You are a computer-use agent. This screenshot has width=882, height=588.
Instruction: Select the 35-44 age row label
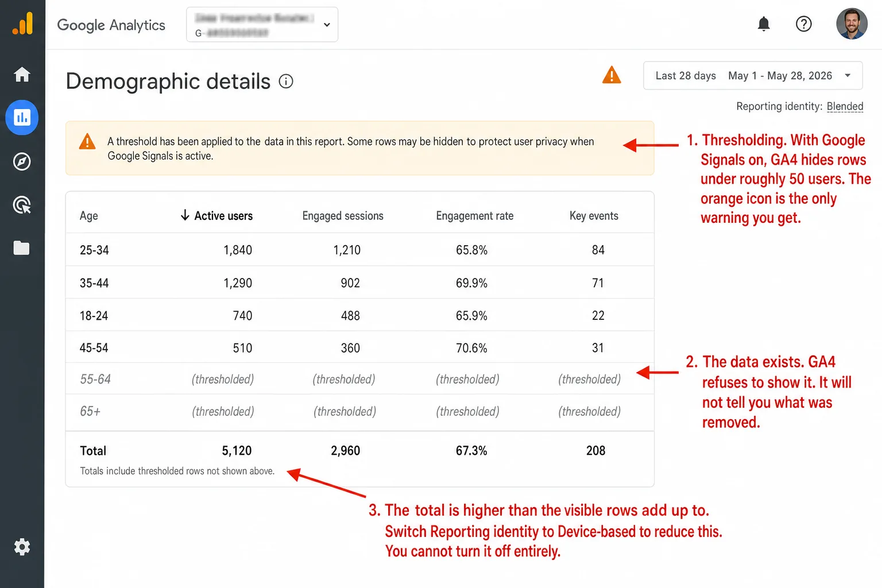tap(94, 283)
